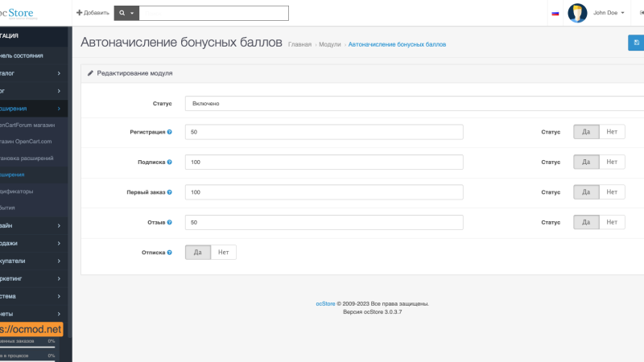Click the blue save floppy-disk button
The width and height of the screenshot is (644, 362).
coord(636,43)
